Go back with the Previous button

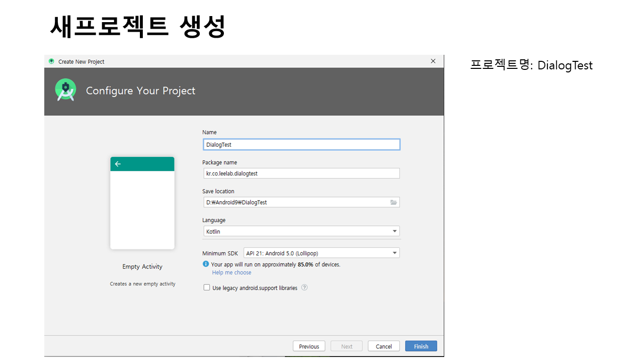[x=309, y=346]
